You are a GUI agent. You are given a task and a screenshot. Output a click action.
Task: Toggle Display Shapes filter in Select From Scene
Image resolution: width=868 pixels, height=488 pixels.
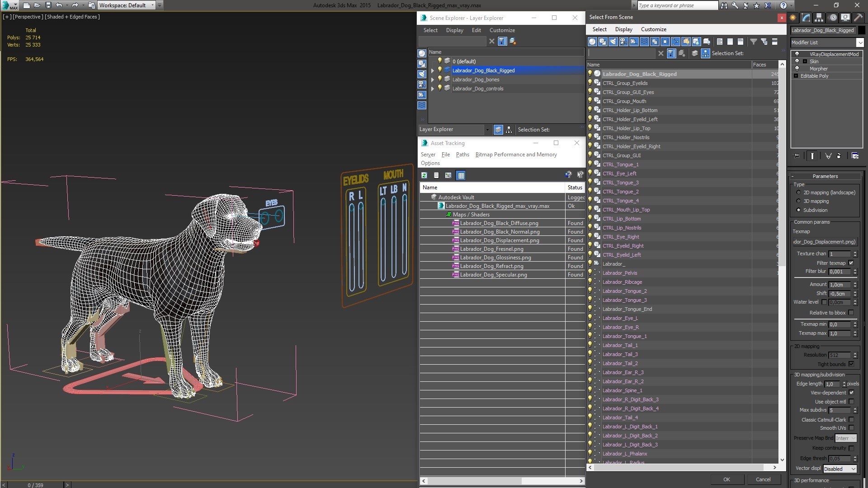tap(603, 42)
